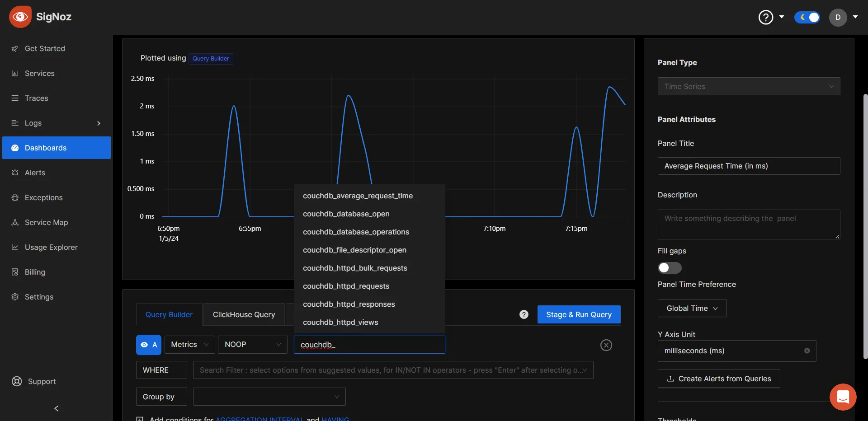Click the Query Builder tag next to Plotted using
The image size is (868, 421).
click(x=211, y=58)
